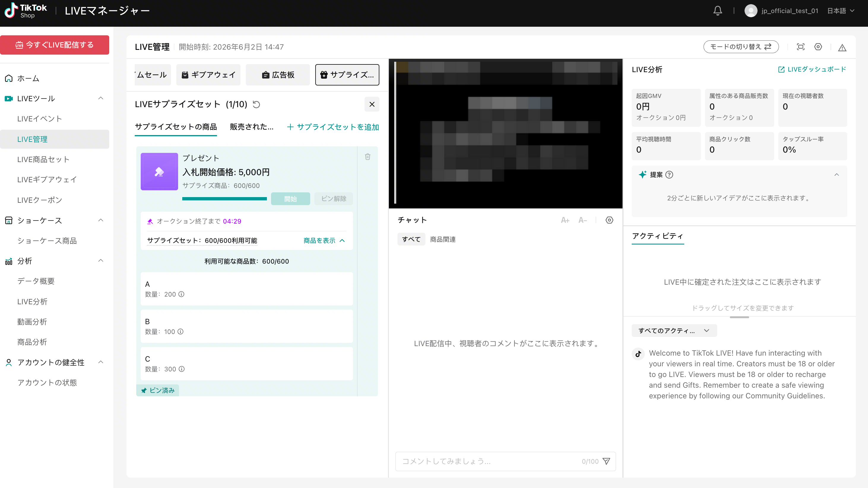Close the LIVE surprise set panel
The height and width of the screenshot is (488, 868).
coord(372,104)
